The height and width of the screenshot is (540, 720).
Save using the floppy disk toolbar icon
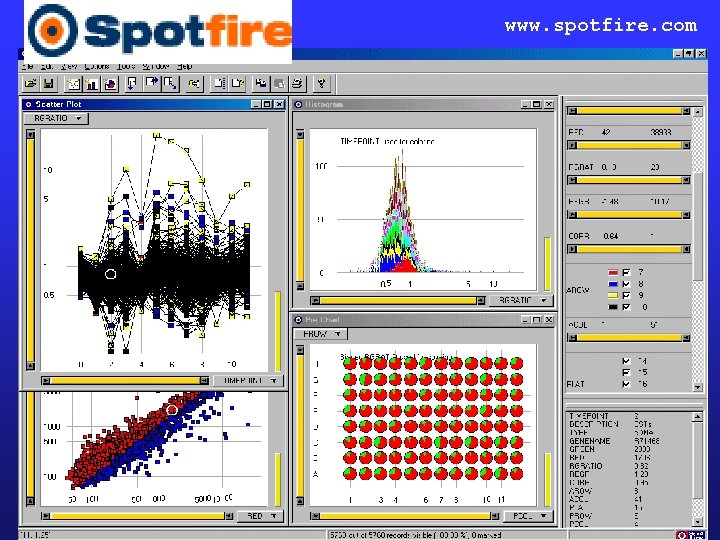click(x=49, y=84)
